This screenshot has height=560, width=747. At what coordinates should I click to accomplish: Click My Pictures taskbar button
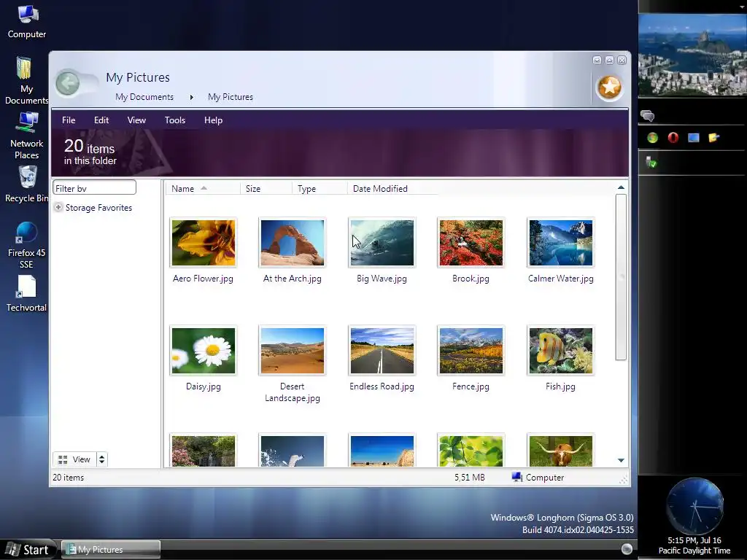(111, 550)
